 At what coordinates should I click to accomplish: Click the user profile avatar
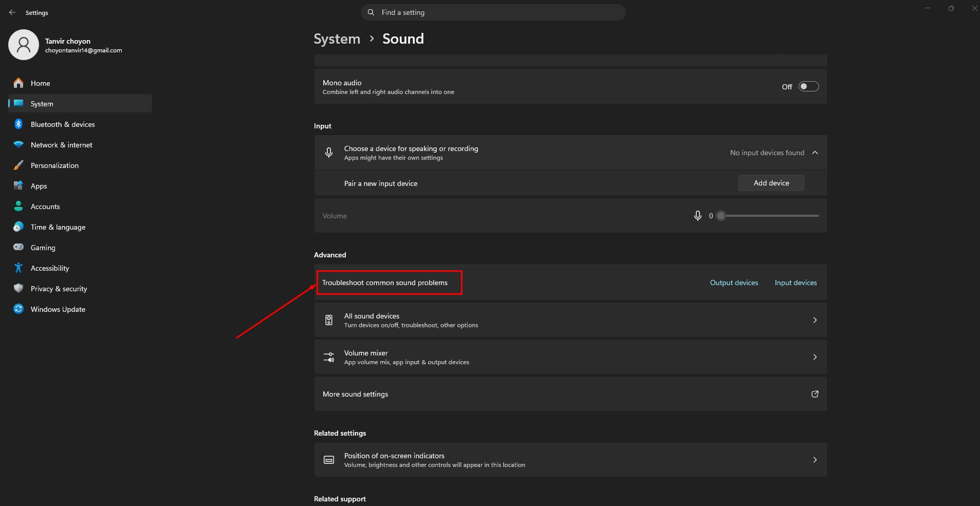coord(24,45)
